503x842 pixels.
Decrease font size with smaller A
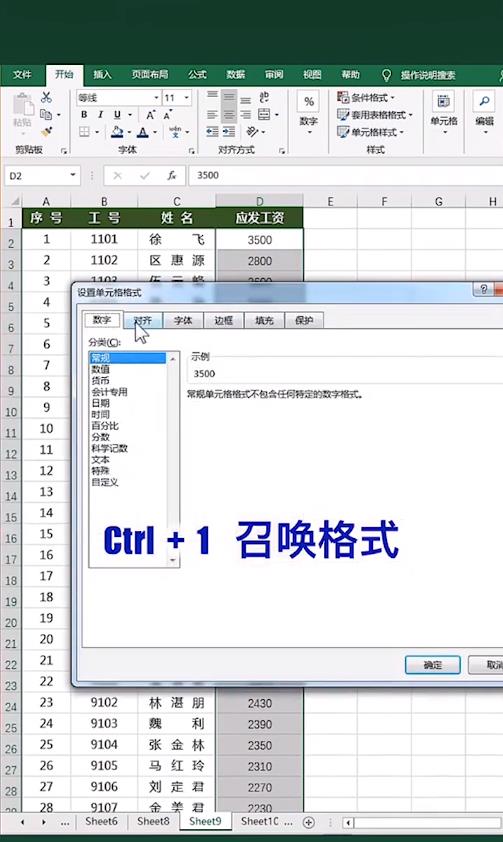[x=167, y=114]
